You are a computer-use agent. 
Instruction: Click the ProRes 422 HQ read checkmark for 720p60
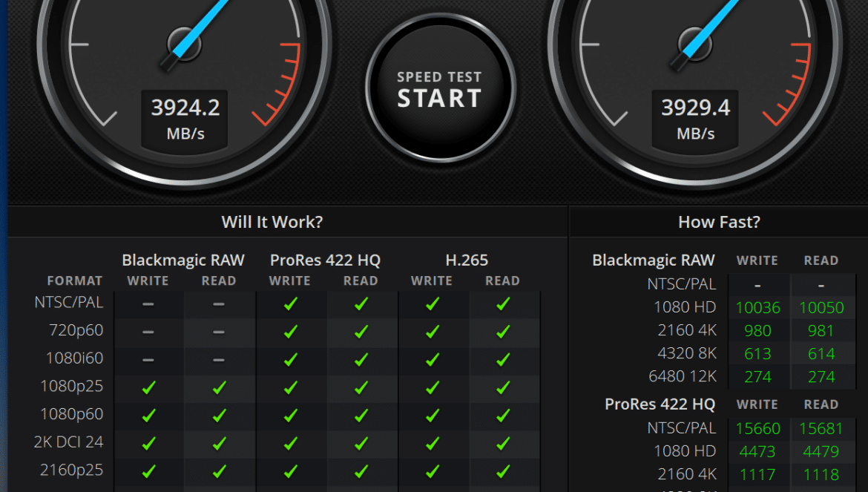361,332
